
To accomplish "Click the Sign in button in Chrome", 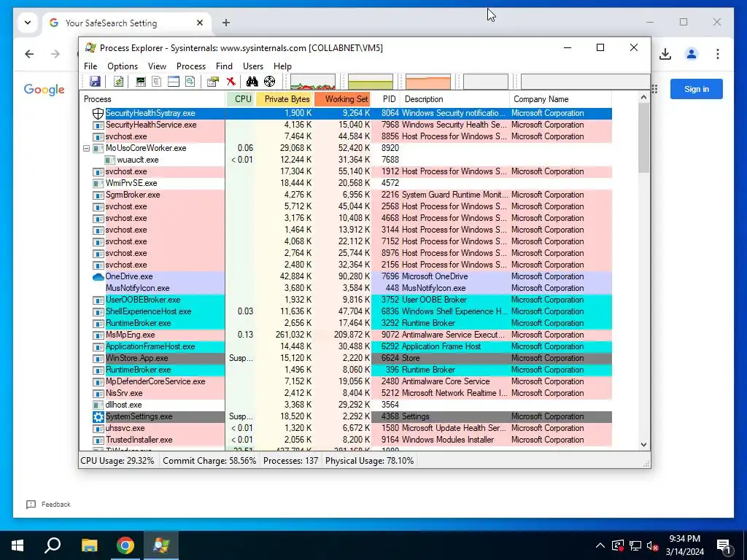I will (696, 89).
